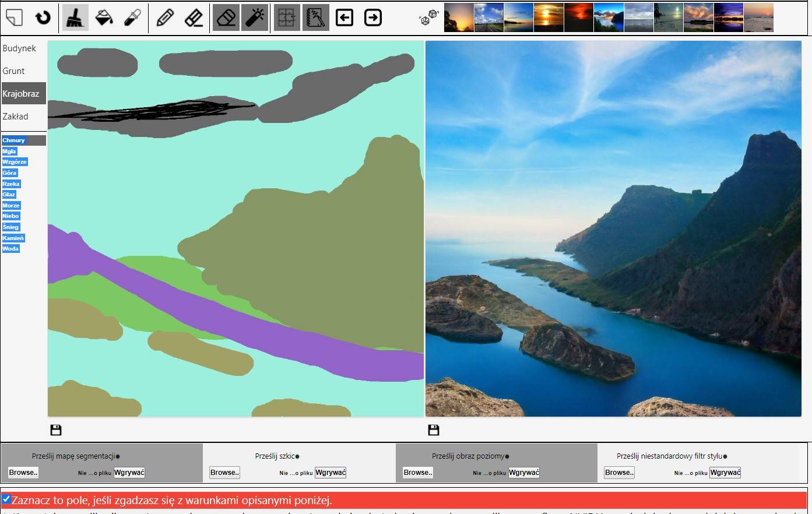Click the new blank canvas icon
812x514 pixels.
14,17
